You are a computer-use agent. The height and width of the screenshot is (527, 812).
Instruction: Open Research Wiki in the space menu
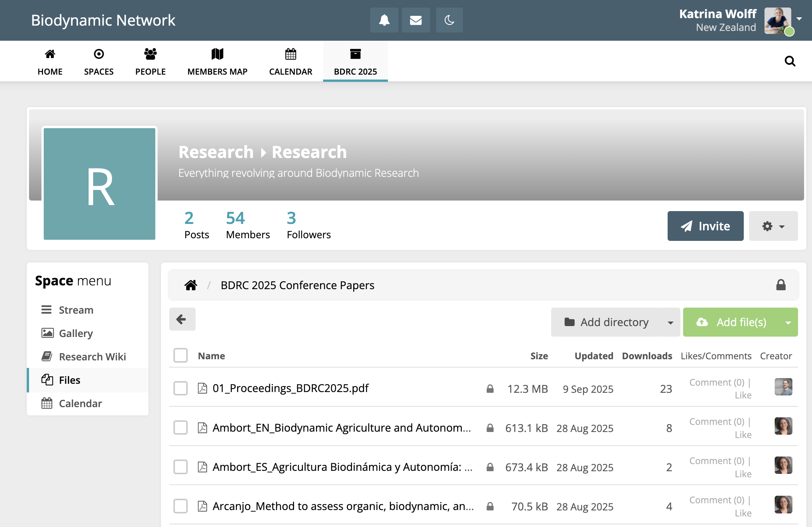(x=92, y=357)
